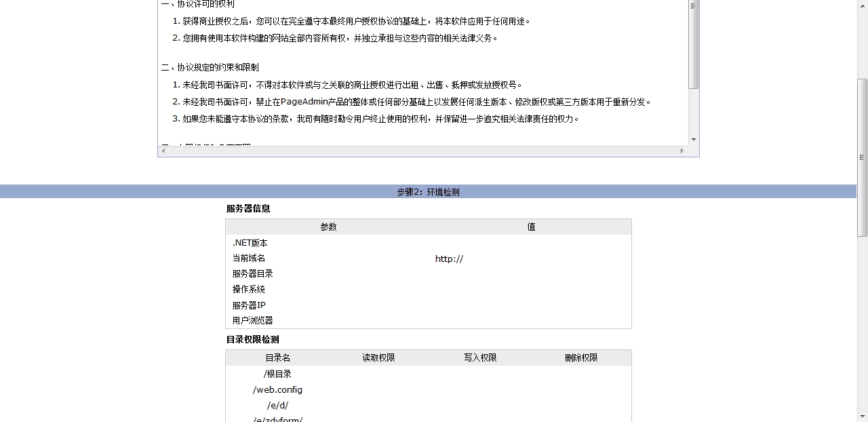This screenshot has width=868, height=422.
Task: Click the license box scroll-right arrow
Action: [682, 151]
